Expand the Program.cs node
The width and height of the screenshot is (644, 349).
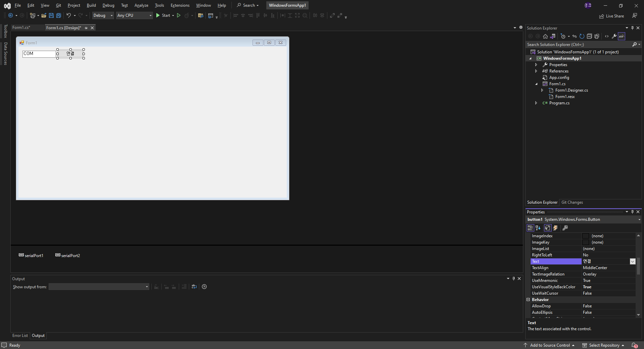[536, 103]
